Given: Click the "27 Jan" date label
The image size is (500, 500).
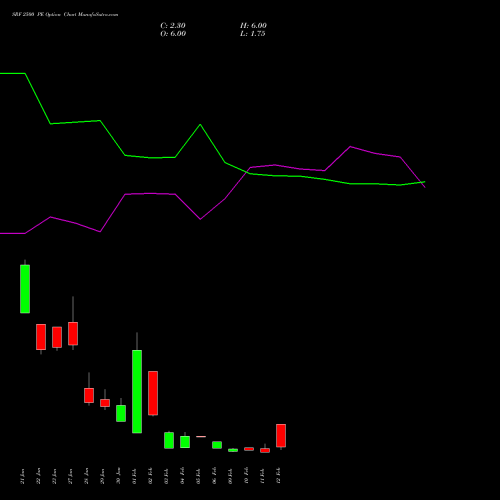Looking at the screenshot, I should click(70, 476).
